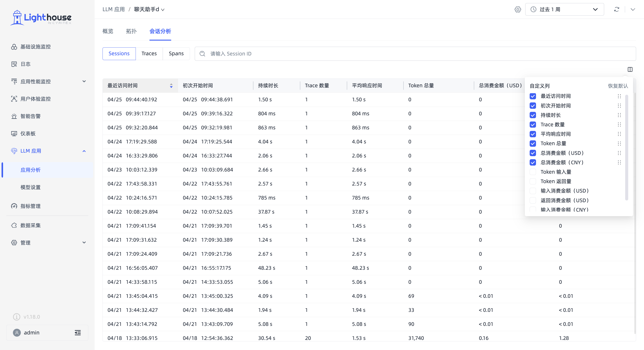Uncheck the Token 总量 column checkbox
Screen dimensions: 644x350
coord(533,143)
